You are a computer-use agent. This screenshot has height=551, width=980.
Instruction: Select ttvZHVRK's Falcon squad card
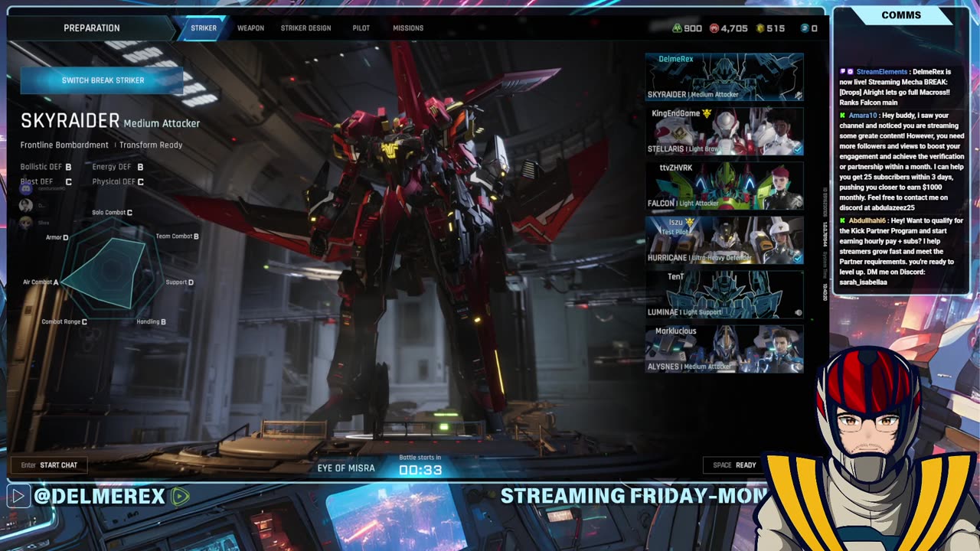pyautogui.click(x=724, y=185)
